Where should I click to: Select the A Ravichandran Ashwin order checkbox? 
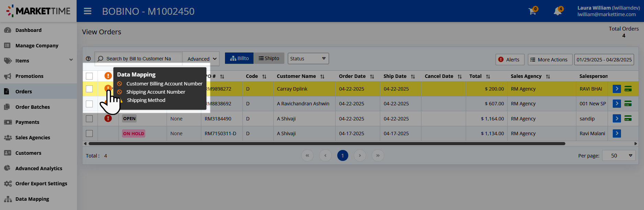point(89,104)
